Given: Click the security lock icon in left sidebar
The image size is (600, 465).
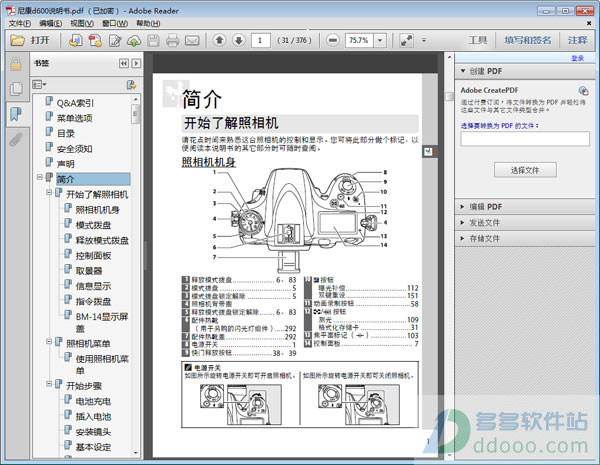Looking at the screenshot, I should click(16, 64).
